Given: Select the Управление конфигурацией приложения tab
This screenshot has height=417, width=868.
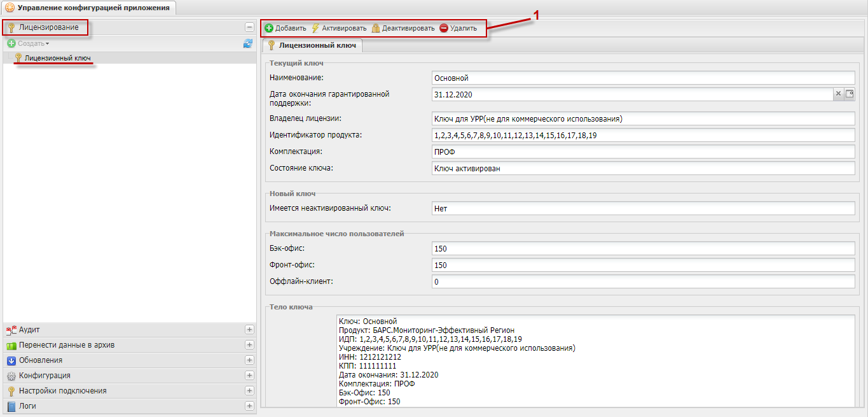Looking at the screenshot, I should (88, 8).
